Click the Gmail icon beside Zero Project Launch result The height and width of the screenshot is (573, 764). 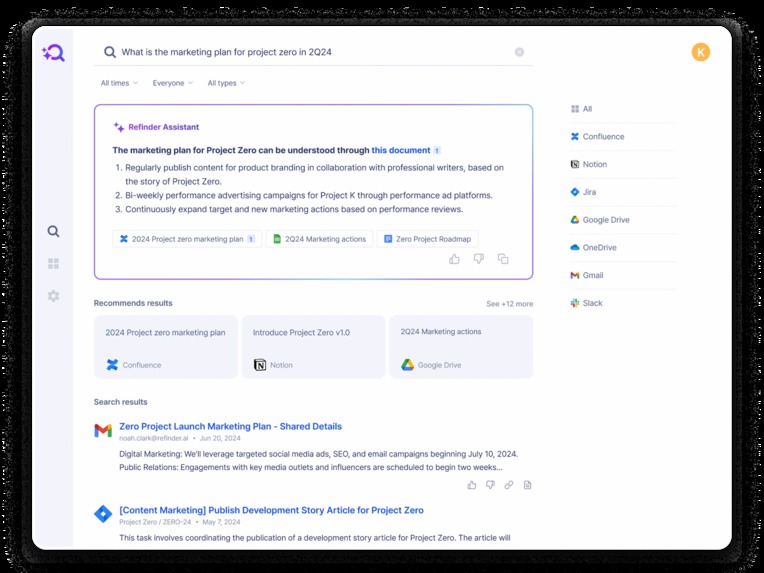(x=103, y=430)
